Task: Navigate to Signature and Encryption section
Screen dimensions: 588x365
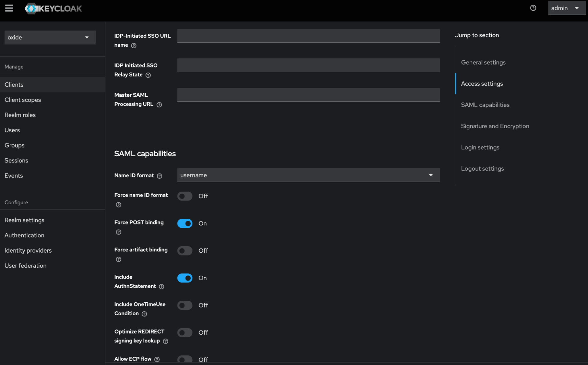Action: (495, 126)
